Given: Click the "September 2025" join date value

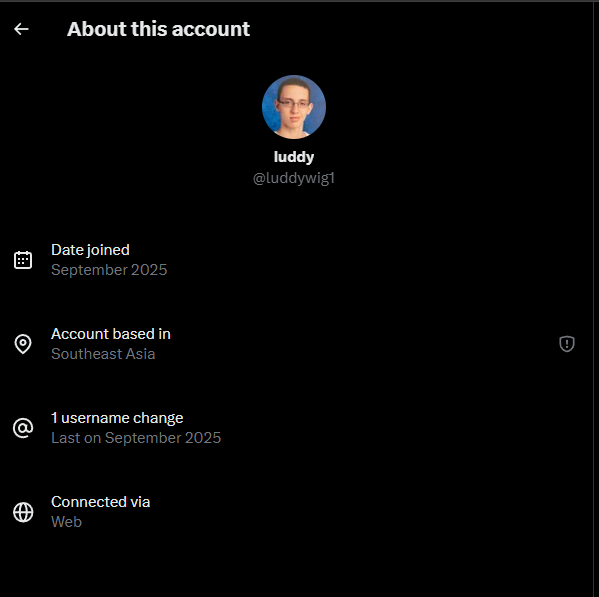Looking at the screenshot, I should (109, 270).
